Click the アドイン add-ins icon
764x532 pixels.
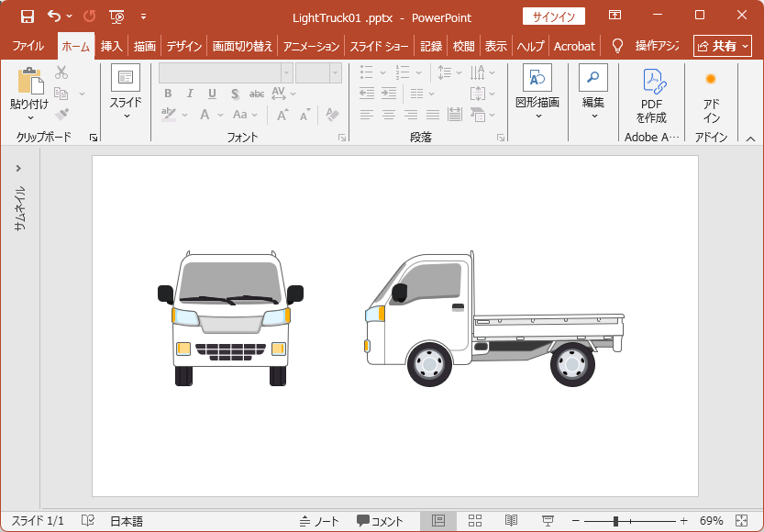pyautogui.click(x=710, y=80)
